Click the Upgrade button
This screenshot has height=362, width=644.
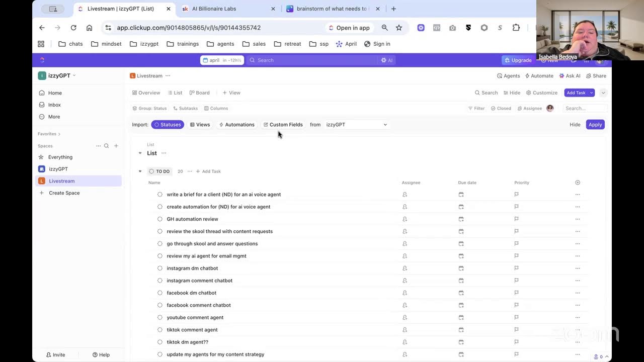518,60
